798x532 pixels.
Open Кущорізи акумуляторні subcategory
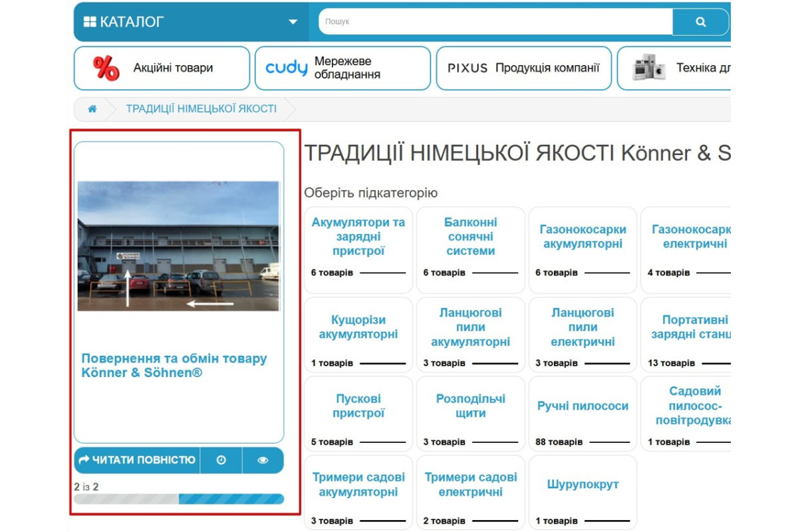coord(358,327)
